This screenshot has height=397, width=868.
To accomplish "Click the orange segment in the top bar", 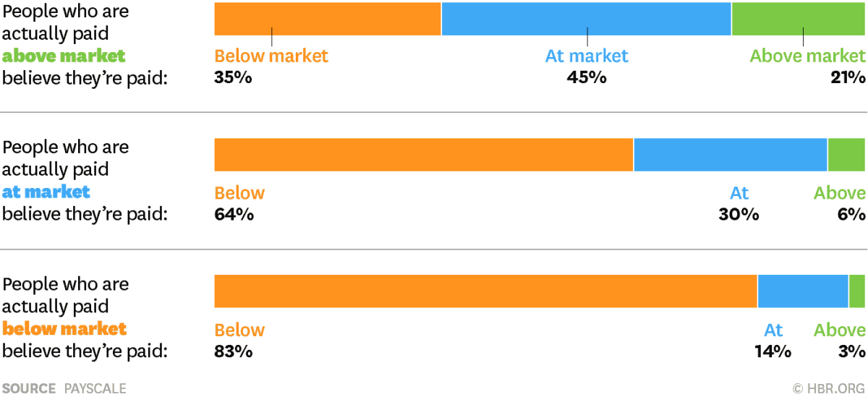I will coord(327,18).
